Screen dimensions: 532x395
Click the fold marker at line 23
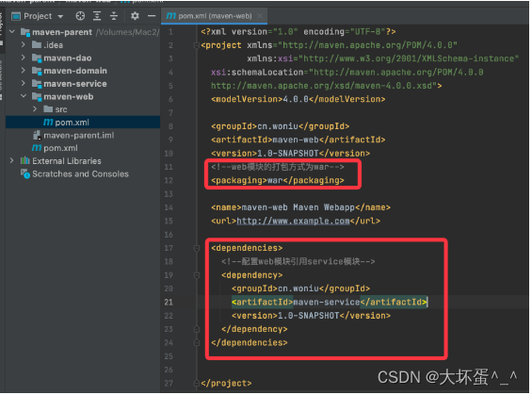197,329
